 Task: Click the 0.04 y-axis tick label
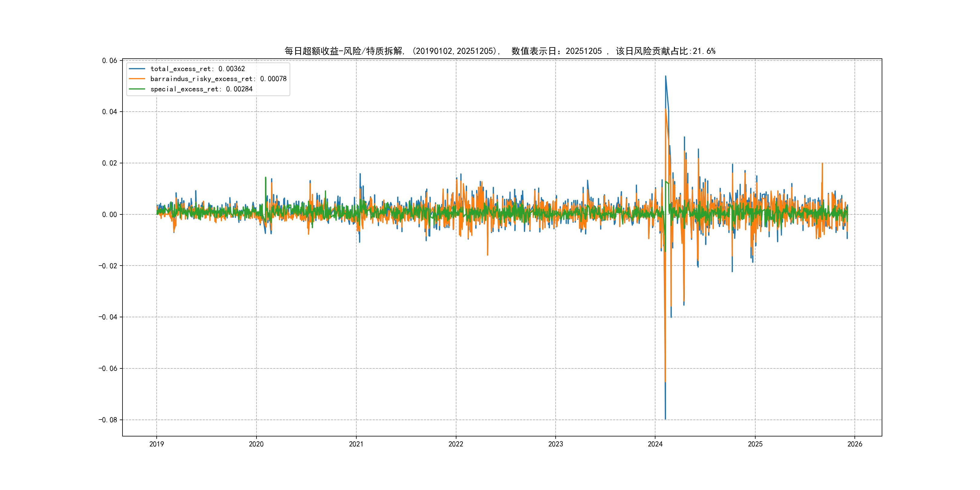109,112
